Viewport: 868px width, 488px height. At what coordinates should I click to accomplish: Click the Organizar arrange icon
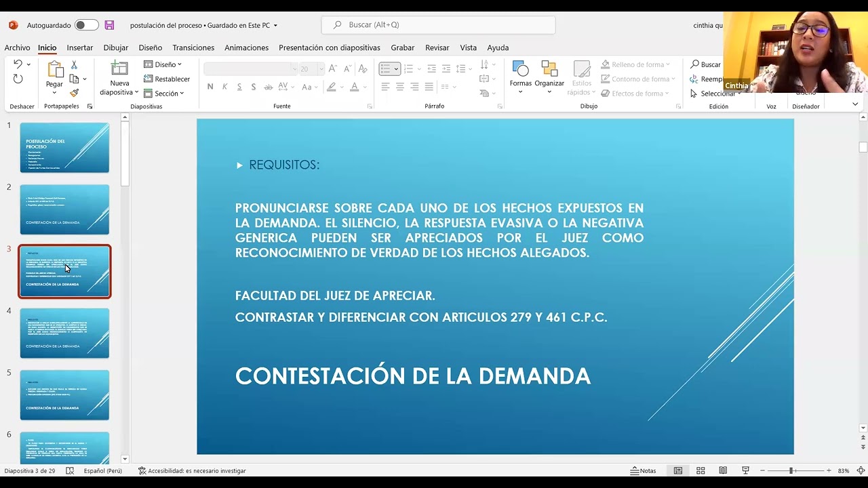tap(549, 68)
